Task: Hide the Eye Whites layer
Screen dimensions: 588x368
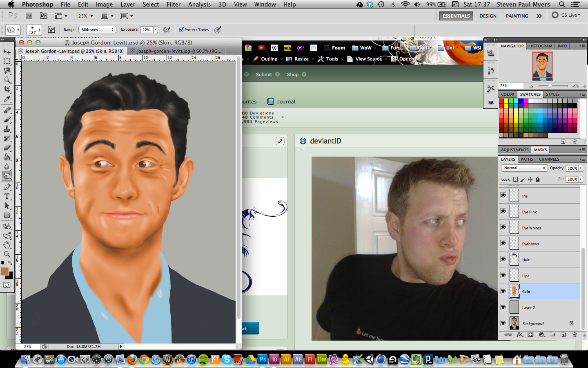Action: (x=503, y=228)
